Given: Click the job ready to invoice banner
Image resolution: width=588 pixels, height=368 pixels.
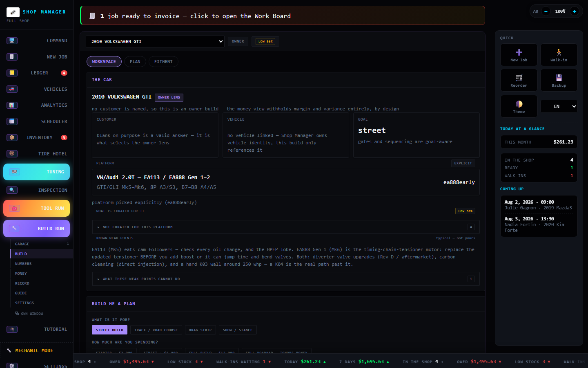Looking at the screenshot, I should click(283, 16).
